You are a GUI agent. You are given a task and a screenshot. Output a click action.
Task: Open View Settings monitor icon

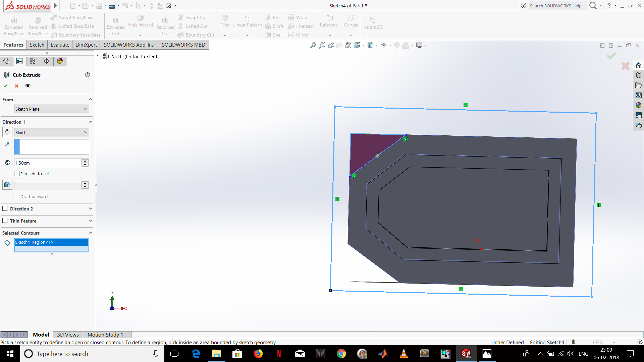coord(419,45)
